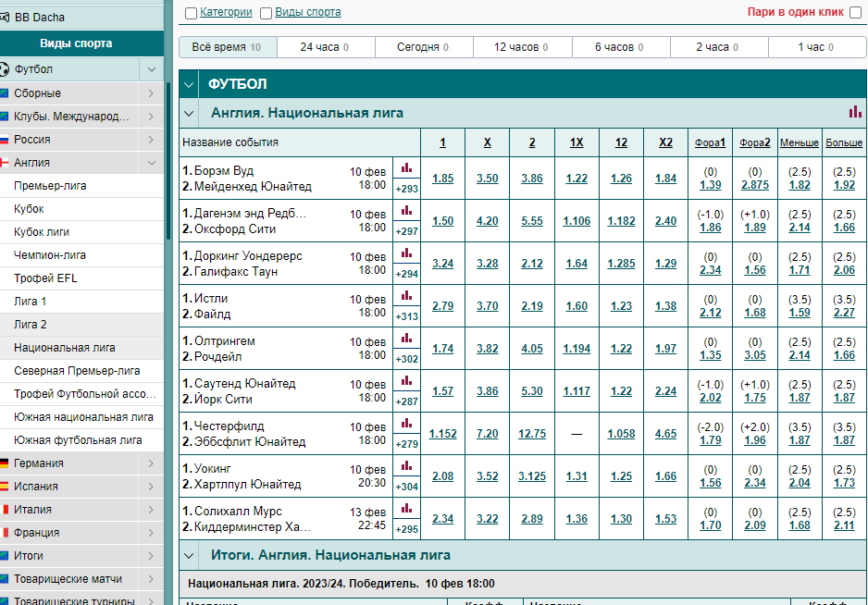Open statistics icon for Истли vs Файлд
Screen dimensions: 868x605
click(406, 295)
